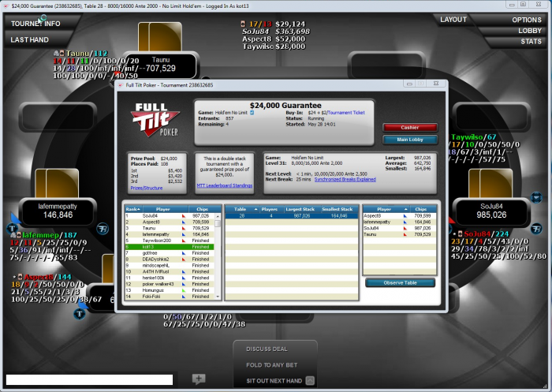
Task: Click the HUD icon next to lafemmep/187
Action: (x=17, y=235)
